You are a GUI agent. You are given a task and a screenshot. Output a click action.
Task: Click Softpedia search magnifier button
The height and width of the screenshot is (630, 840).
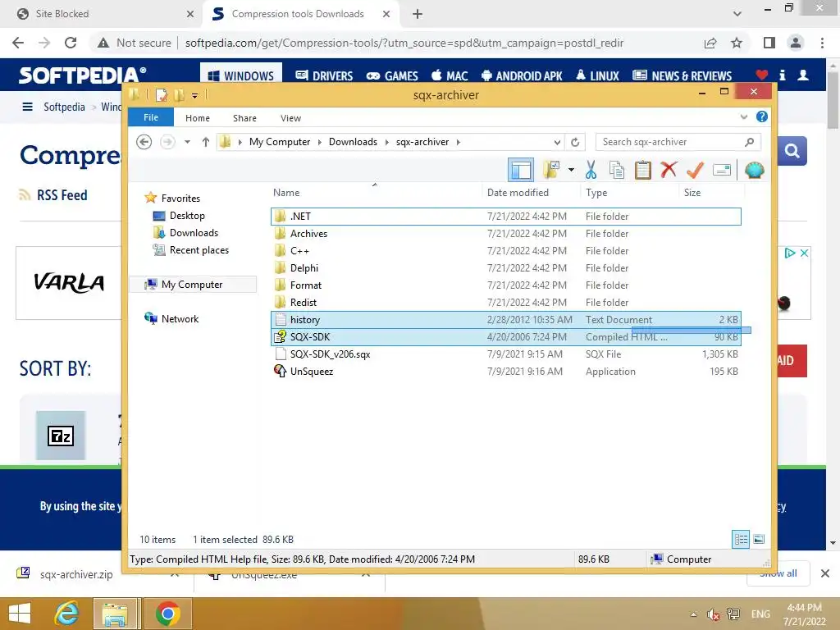(792, 151)
